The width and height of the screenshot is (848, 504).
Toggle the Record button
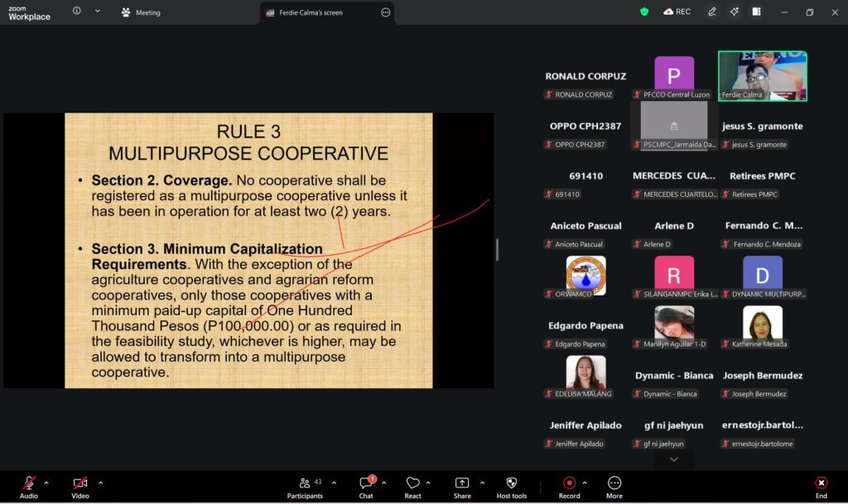point(569,484)
